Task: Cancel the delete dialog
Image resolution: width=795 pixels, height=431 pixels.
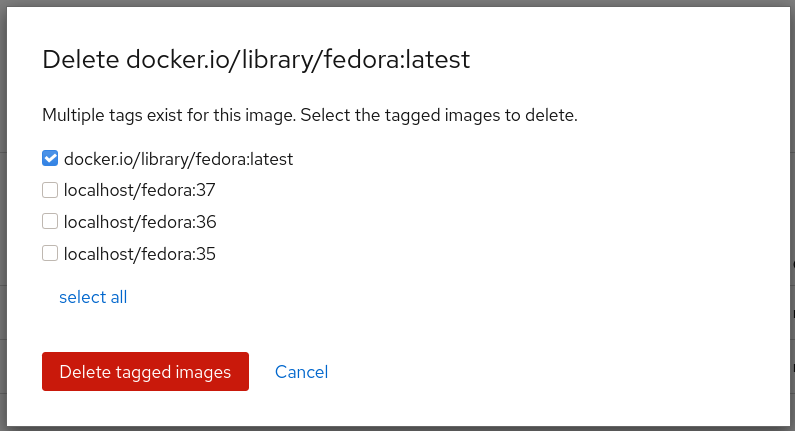Action: coord(301,372)
